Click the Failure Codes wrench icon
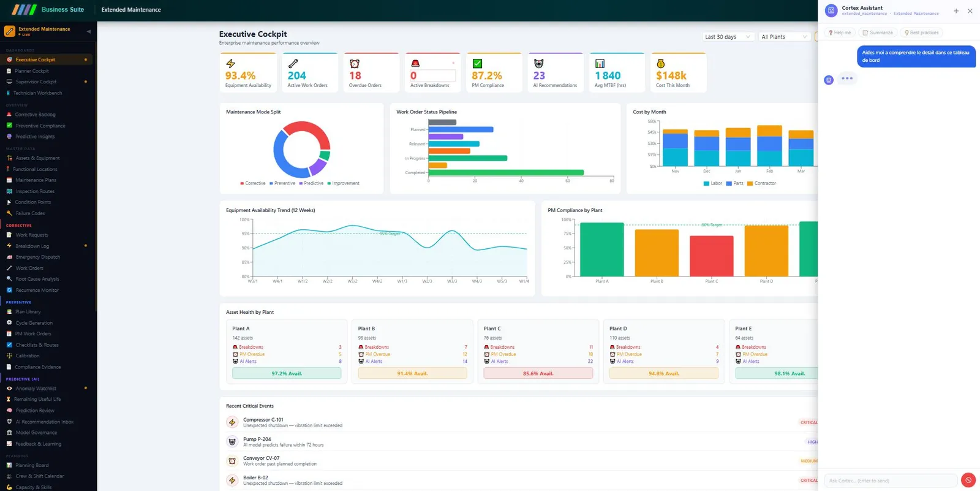The width and height of the screenshot is (980, 491). click(x=9, y=213)
